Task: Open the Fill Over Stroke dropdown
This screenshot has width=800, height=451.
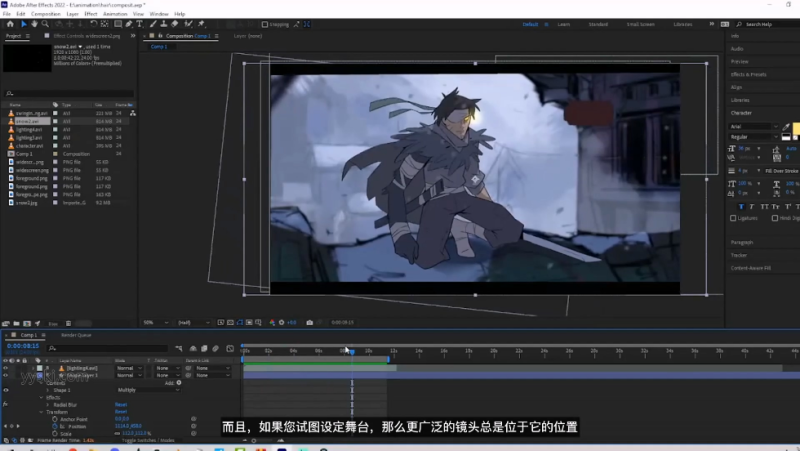Action: point(782,171)
